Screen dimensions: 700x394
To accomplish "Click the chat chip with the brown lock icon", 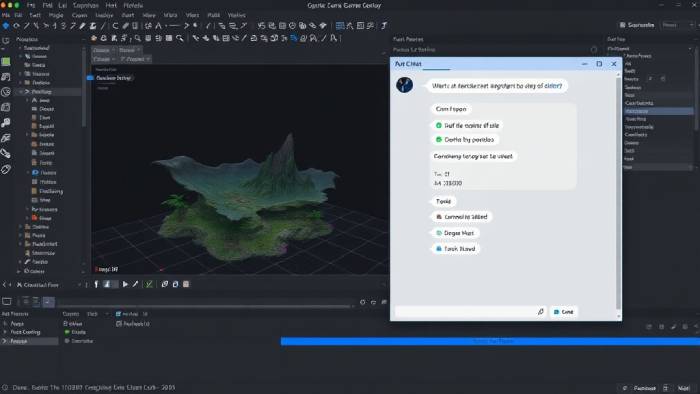I will click(461, 217).
